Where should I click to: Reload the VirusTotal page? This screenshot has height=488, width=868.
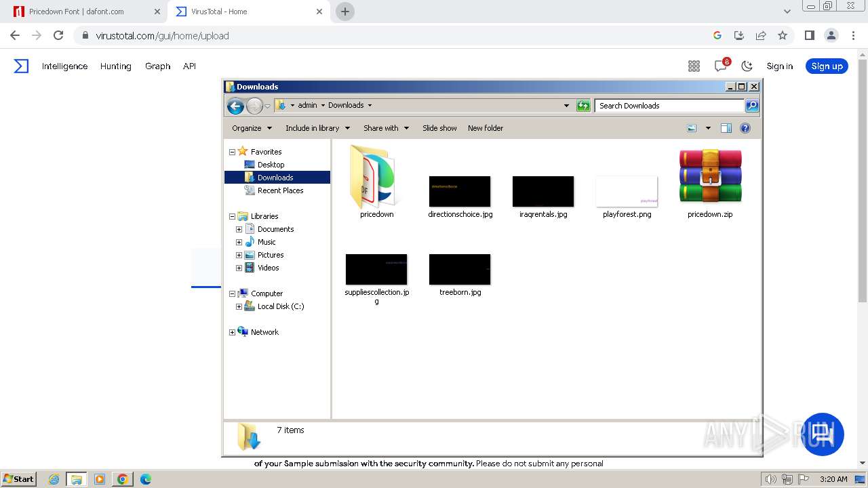[58, 35]
